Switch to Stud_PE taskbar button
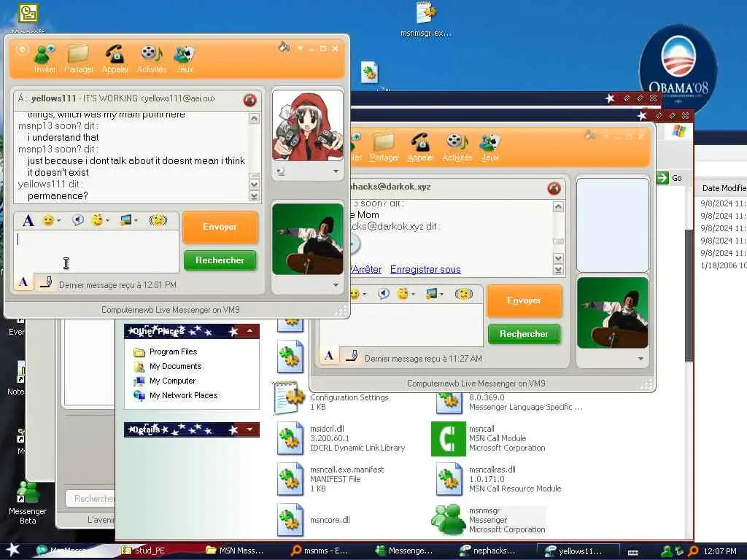The image size is (747, 560). click(x=143, y=551)
